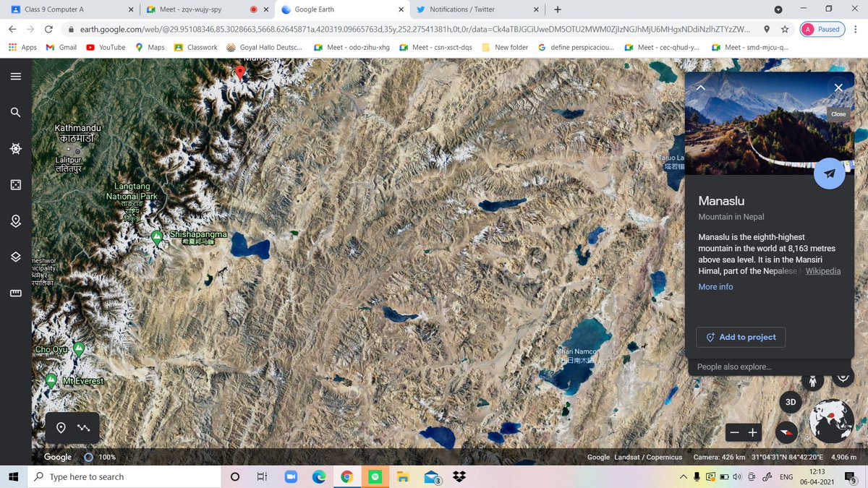This screenshot has width=868, height=488.
Task: Open the New folder bookmark folder
Action: pos(504,47)
